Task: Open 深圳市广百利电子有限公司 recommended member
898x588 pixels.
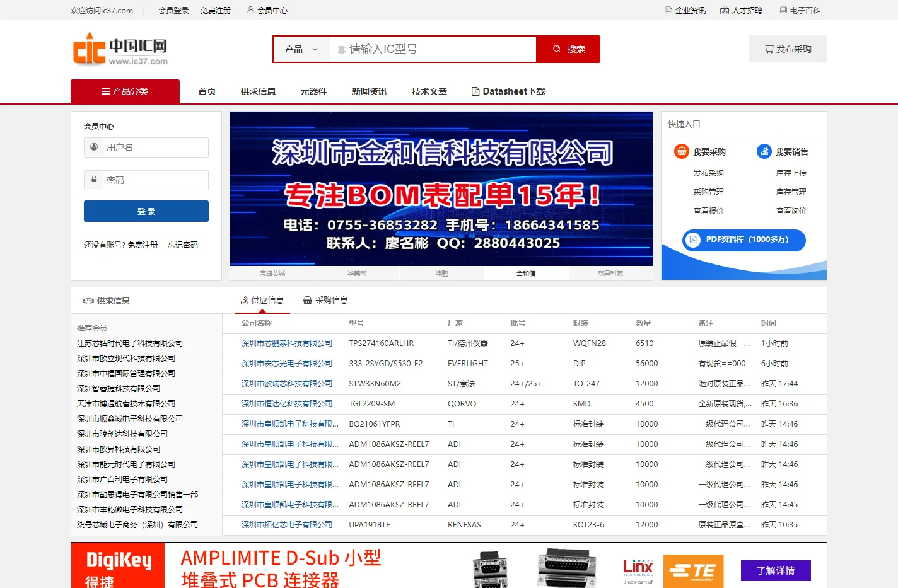Action: (122, 480)
